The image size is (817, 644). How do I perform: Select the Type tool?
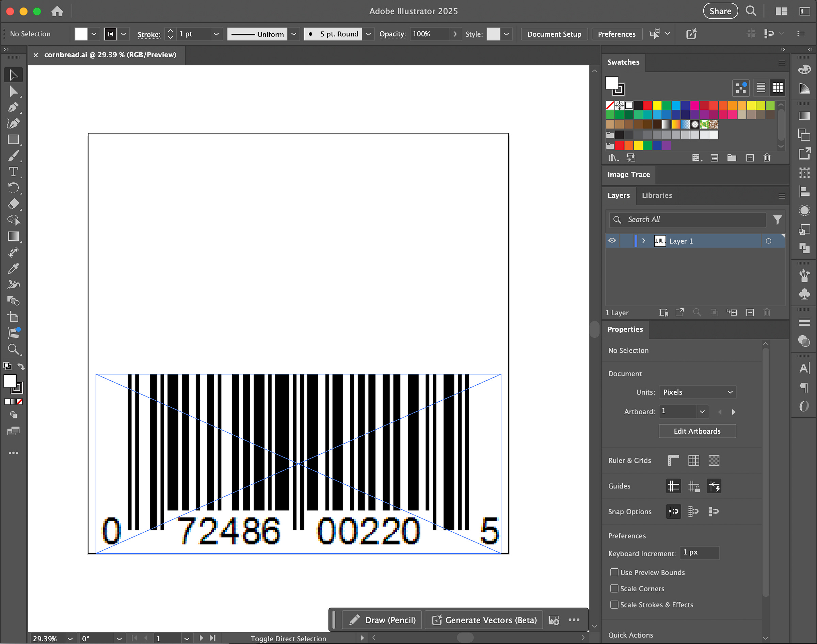[x=13, y=172]
